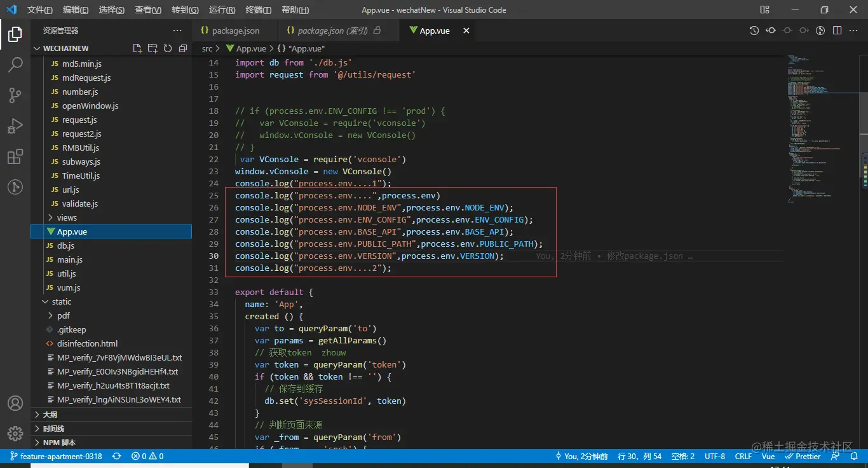Open the 编辑(E) menu

coord(76,10)
